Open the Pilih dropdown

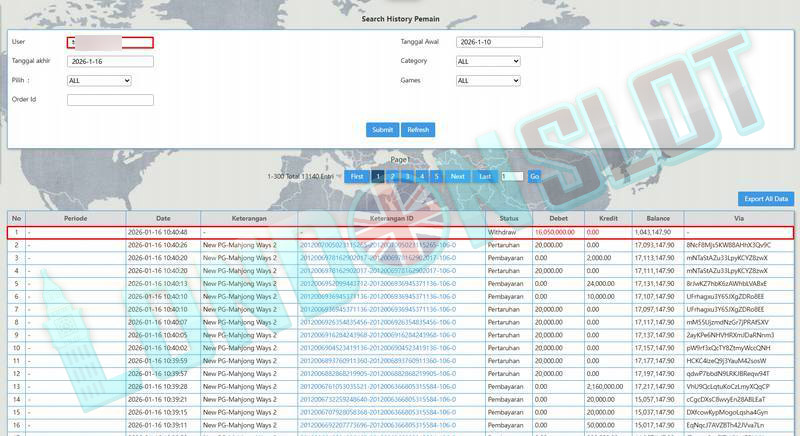[99, 81]
